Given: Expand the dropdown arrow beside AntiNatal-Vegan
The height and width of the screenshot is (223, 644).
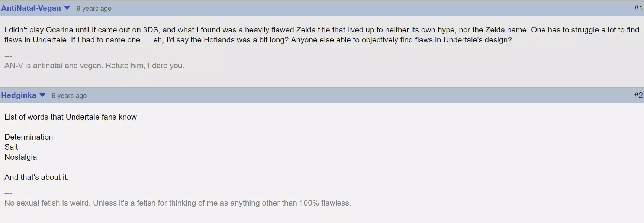Looking at the screenshot, I should (67, 8).
